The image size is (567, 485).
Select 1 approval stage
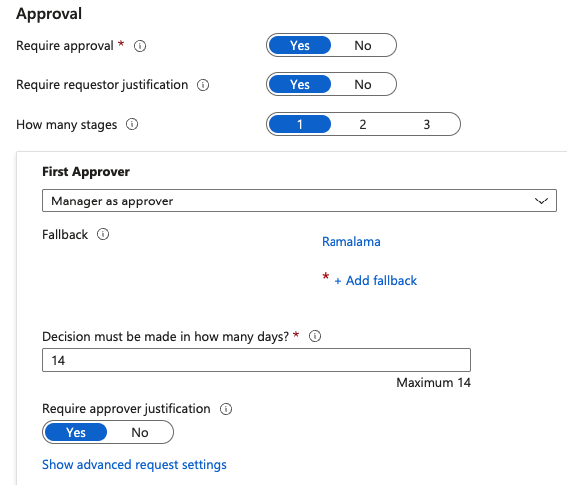[300, 124]
